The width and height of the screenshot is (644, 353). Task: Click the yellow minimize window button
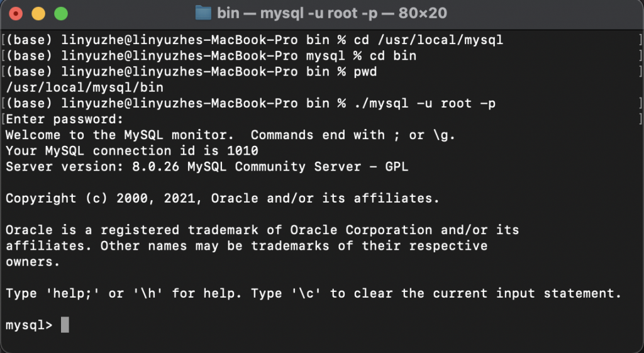coord(38,14)
